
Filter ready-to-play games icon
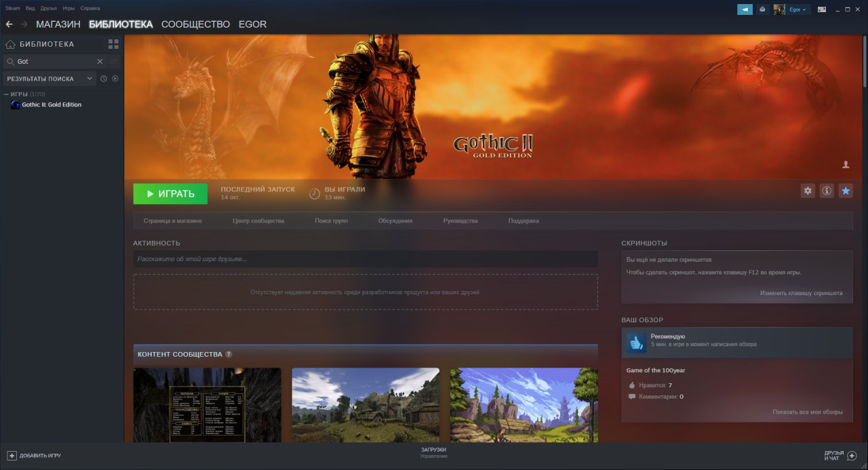pos(115,79)
